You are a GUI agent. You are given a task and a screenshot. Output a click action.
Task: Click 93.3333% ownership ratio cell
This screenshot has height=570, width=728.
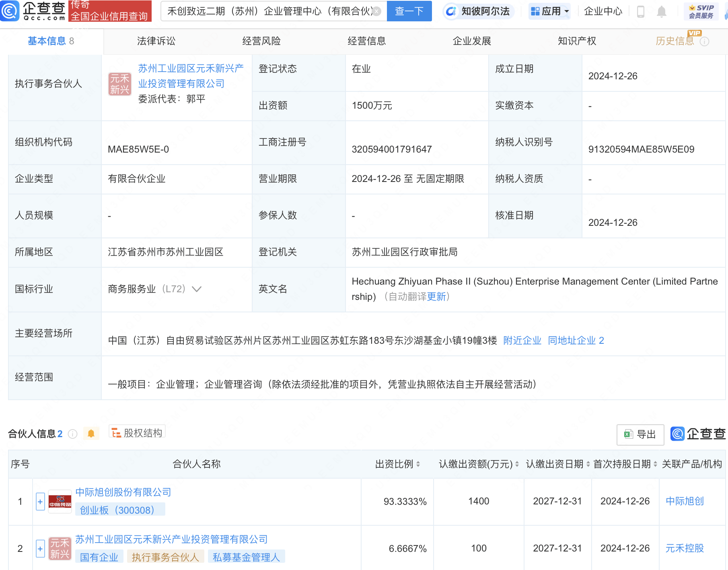pyautogui.click(x=405, y=502)
